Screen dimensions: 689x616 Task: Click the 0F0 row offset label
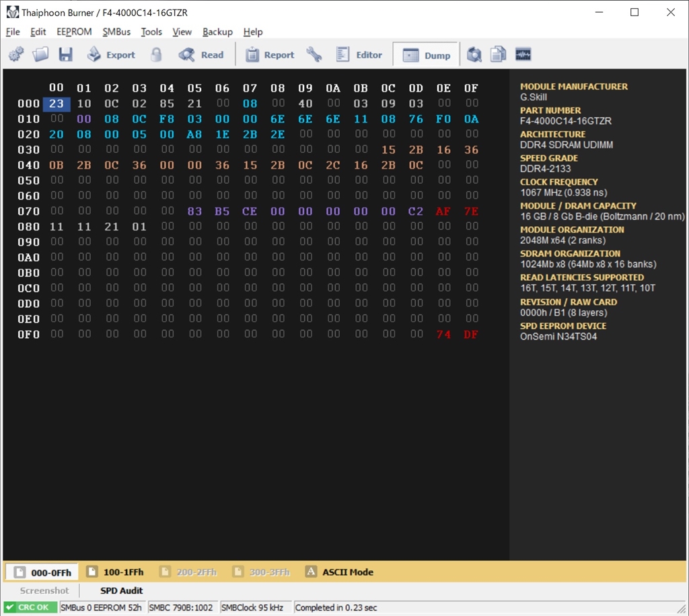(x=28, y=334)
